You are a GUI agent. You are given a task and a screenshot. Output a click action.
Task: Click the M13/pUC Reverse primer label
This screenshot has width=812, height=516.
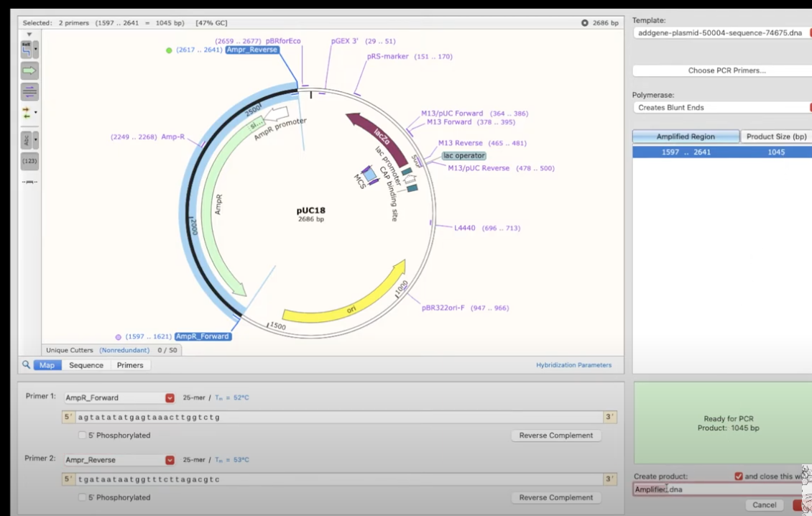(x=479, y=168)
